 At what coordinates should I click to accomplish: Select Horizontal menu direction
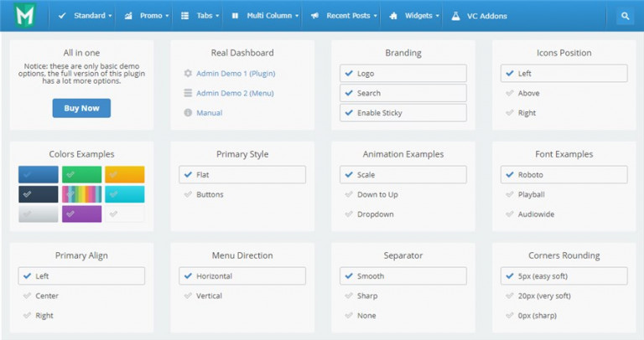pos(242,276)
